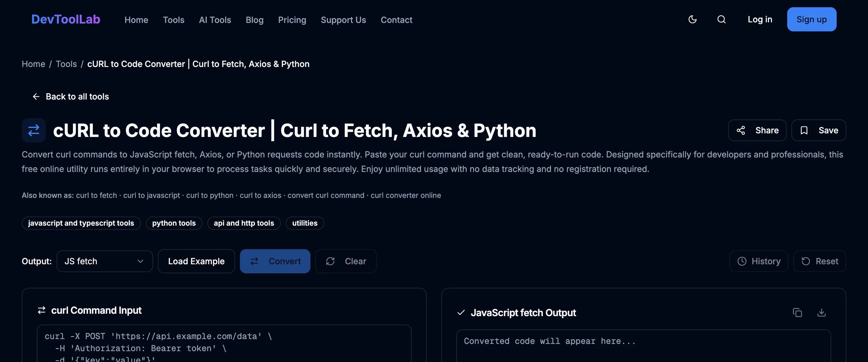Click the checkmark icon by JavaScript fetch Output
Screen dimensions: 868x362
tap(461, 313)
